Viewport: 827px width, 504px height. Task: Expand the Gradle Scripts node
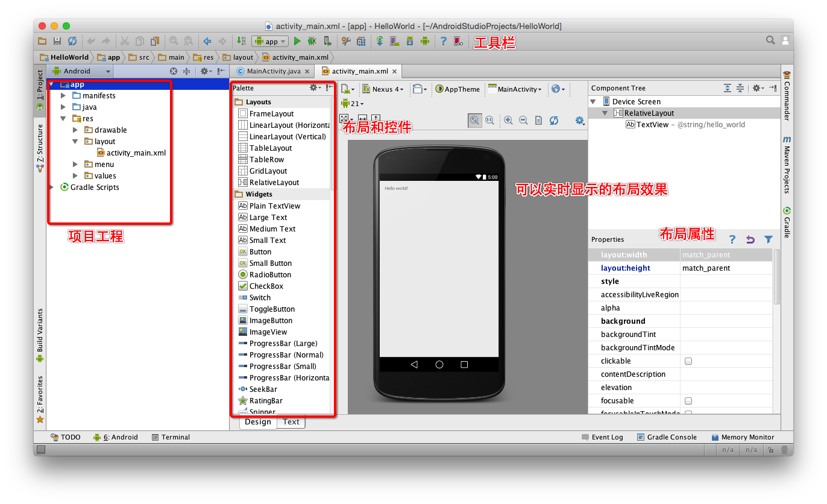coord(52,187)
